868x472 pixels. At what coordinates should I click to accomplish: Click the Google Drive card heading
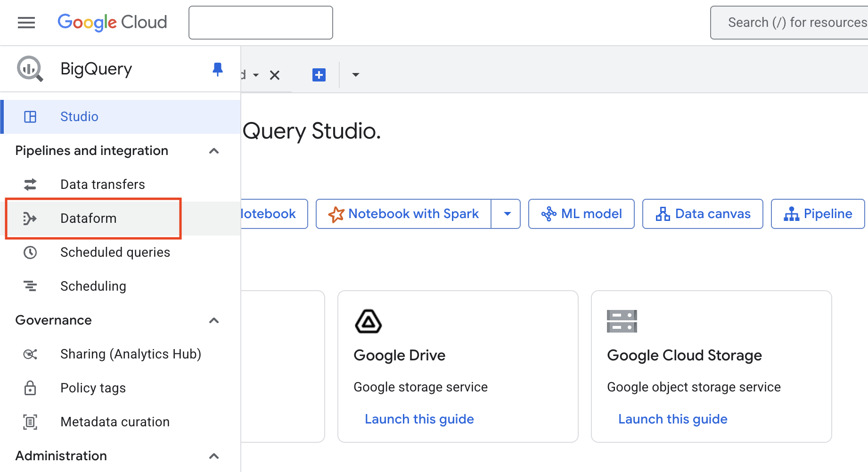coord(400,355)
